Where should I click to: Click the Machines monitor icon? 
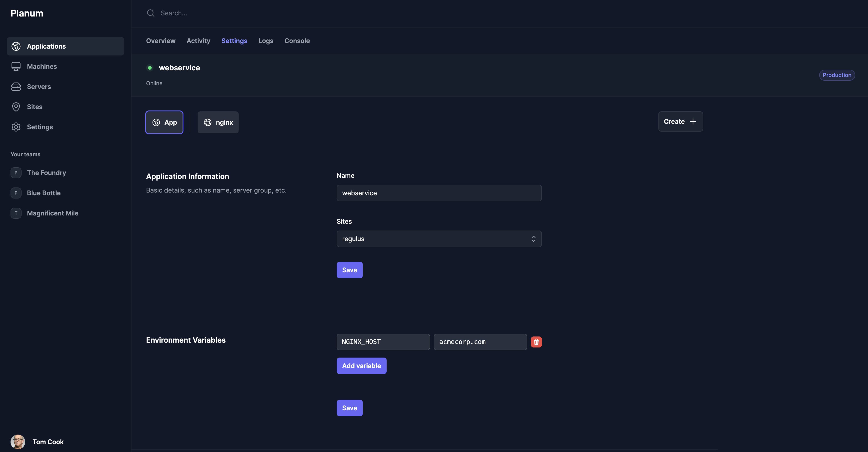(16, 66)
